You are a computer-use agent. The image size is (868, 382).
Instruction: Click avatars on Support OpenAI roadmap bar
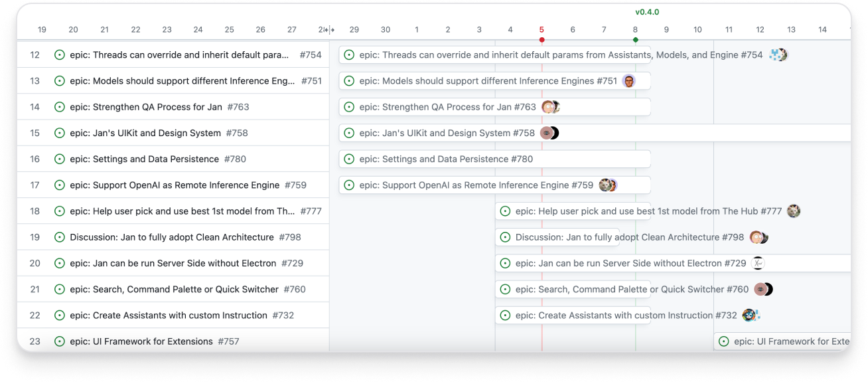[x=608, y=185]
